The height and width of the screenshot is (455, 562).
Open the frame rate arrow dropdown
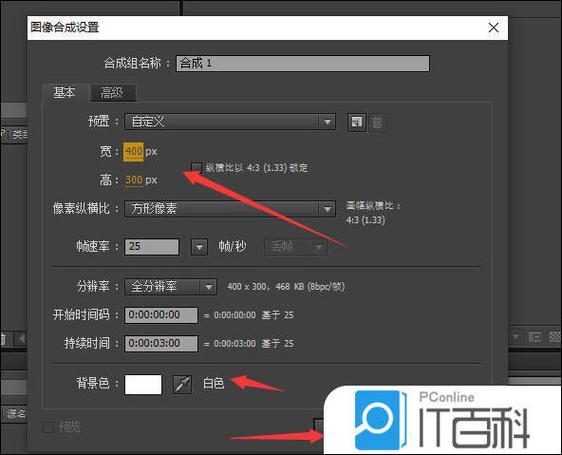[199, 247]
